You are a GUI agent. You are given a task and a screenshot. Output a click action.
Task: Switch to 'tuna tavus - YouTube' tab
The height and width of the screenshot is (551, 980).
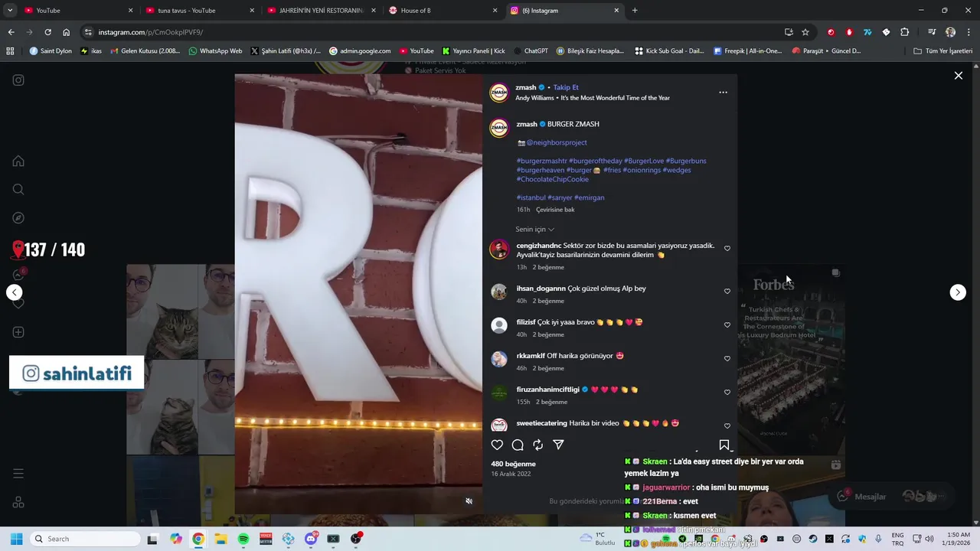[x=199, y=11]
